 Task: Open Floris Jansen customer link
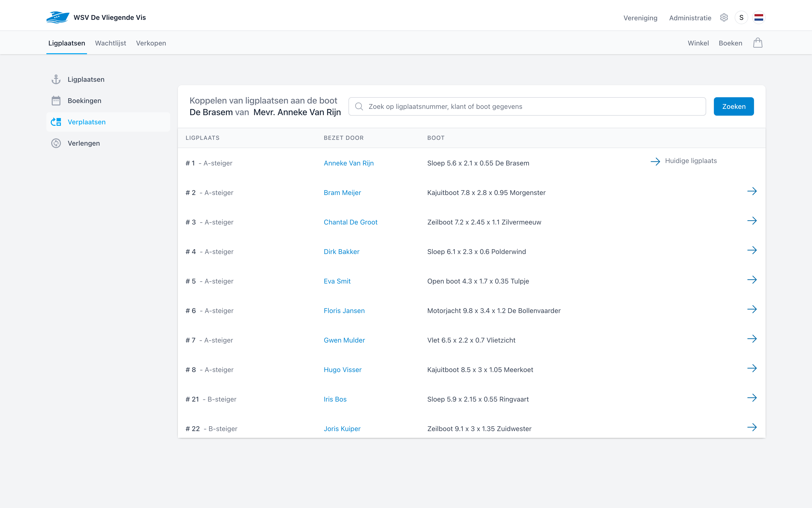[x=344, y=311]
